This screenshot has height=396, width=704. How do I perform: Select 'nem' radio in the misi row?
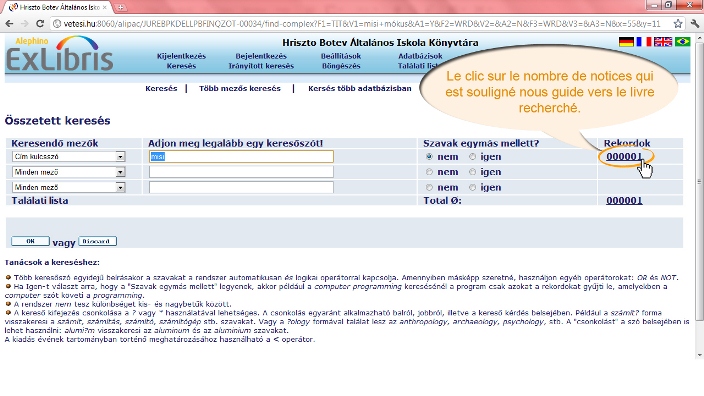click(x=429, y=157)
